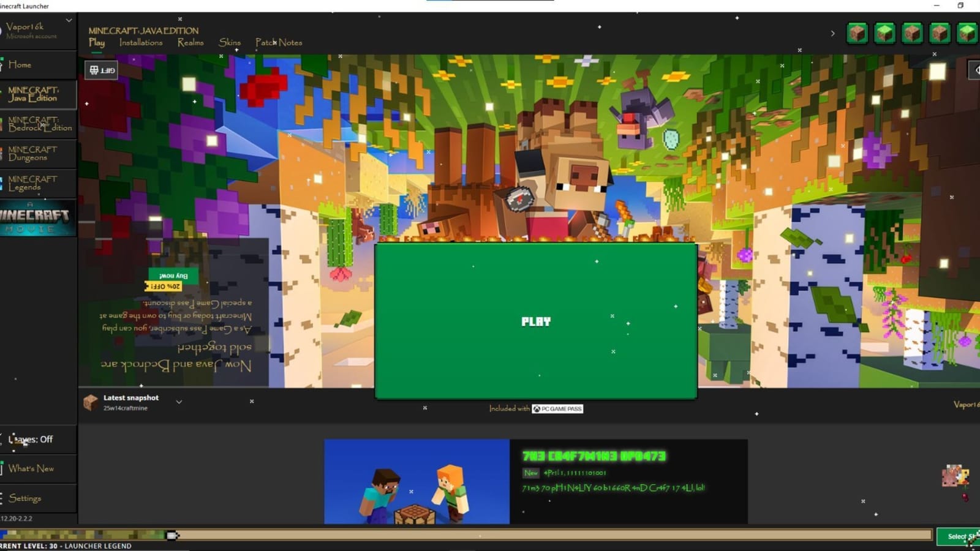Select Minecraft Legends in the sidebar
Image resolution: width=980 pixels, height=551 pixels.
(38, 182)
